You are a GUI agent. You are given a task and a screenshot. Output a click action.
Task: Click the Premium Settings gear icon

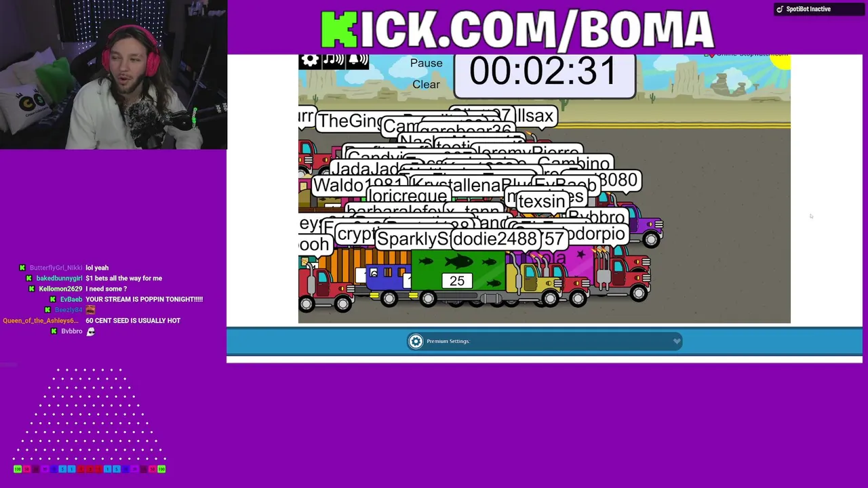click(416, 341)
